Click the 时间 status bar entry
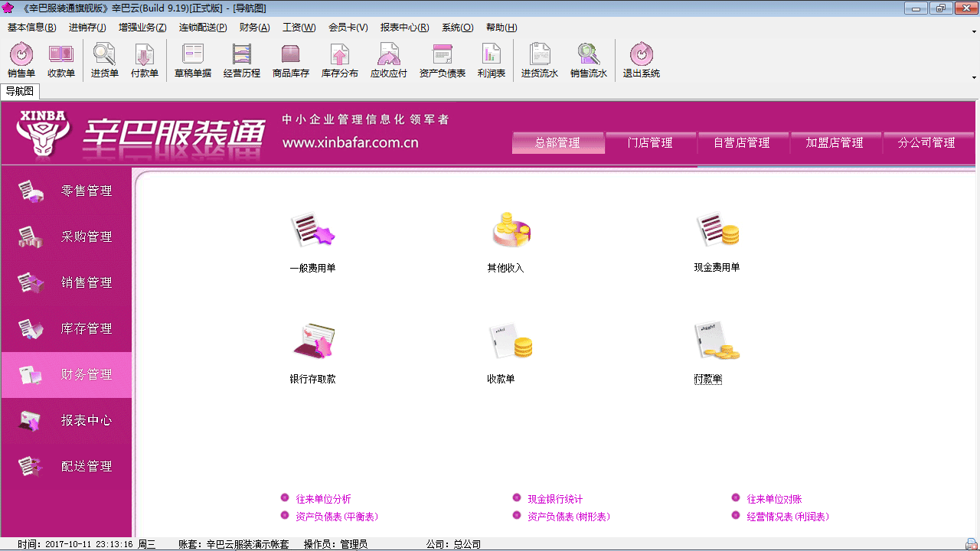 pos(87,544)
